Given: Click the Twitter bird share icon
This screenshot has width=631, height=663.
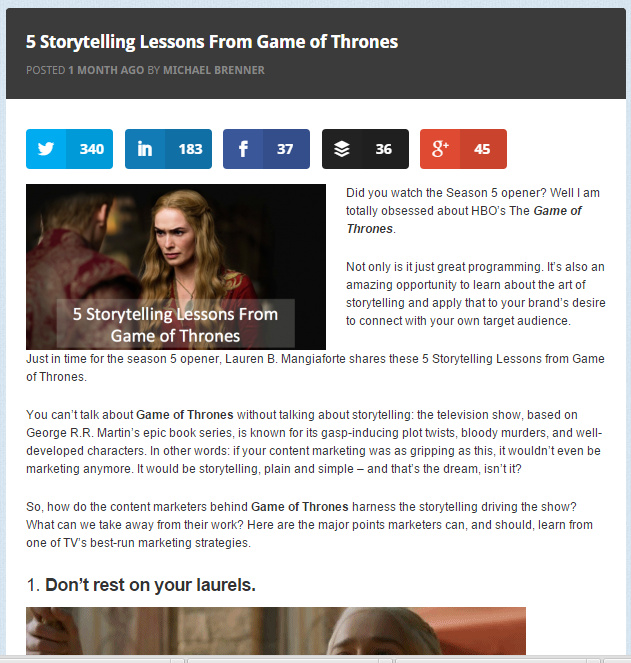Looking at the screenshot, I should pos(46,149).
